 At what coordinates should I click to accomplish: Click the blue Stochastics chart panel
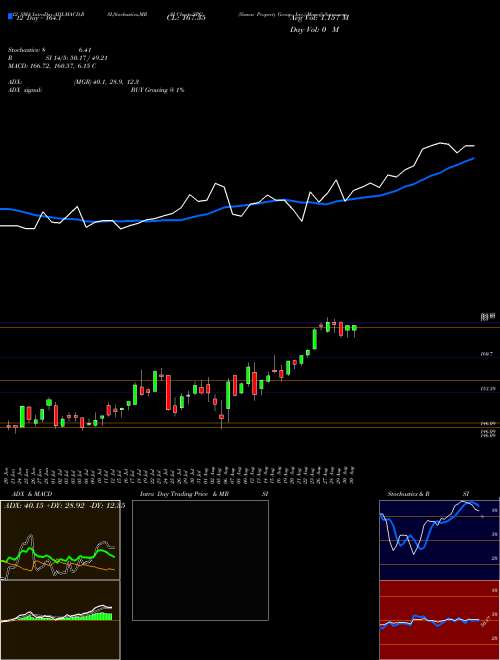pyautogui.click(x=439, y=540)
